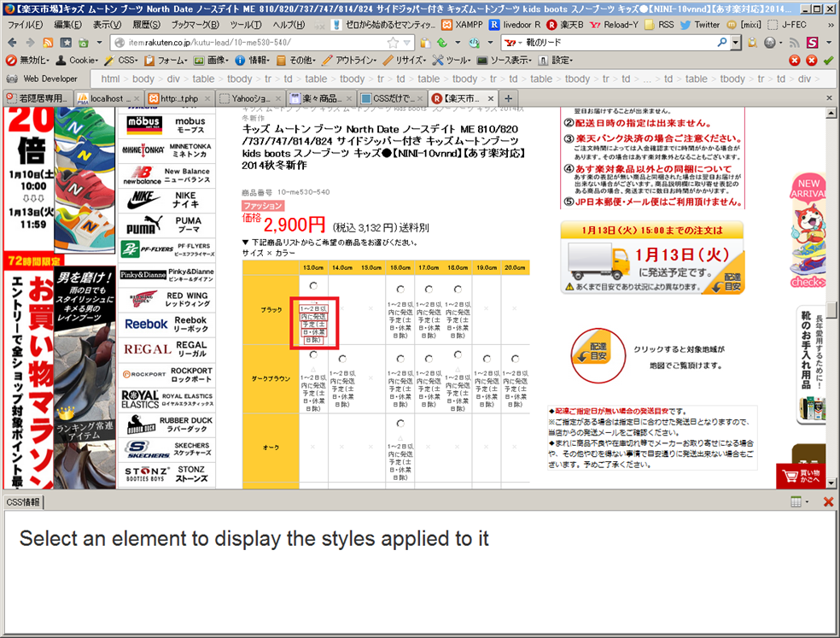This screenshot has width=840, height=638.
Task: Open the リサイズ dropdown menu
Action: coord(405,61)
